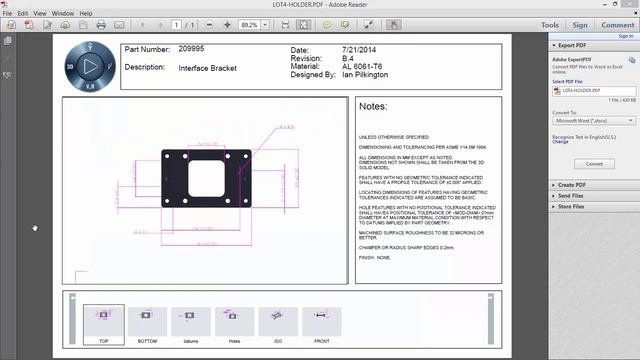Viewport: 640px width, 360px height.
Task: Zoom in with the plus button
Action: coord(227,25)
